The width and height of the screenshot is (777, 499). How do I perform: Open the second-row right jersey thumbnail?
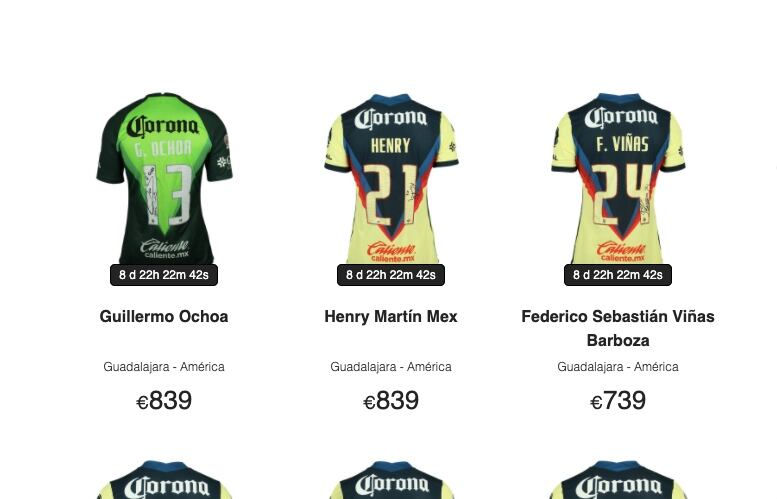coord(618,480)
